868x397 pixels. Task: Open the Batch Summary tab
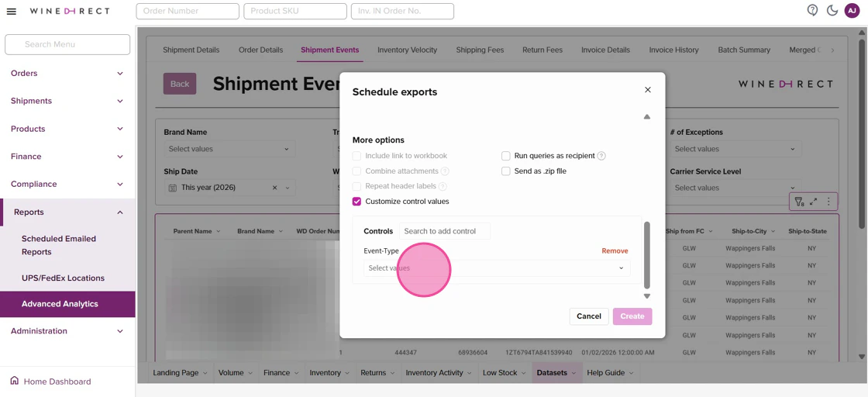(x=744, y=50)
